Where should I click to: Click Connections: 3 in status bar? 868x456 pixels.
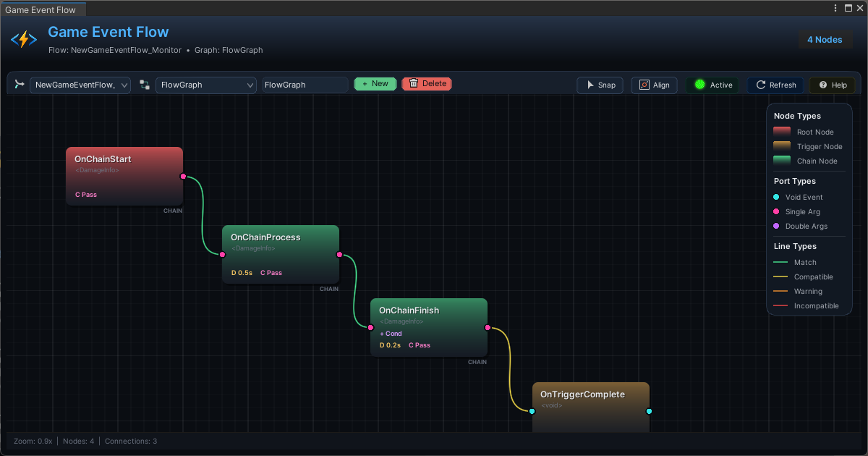pos(131,441)
